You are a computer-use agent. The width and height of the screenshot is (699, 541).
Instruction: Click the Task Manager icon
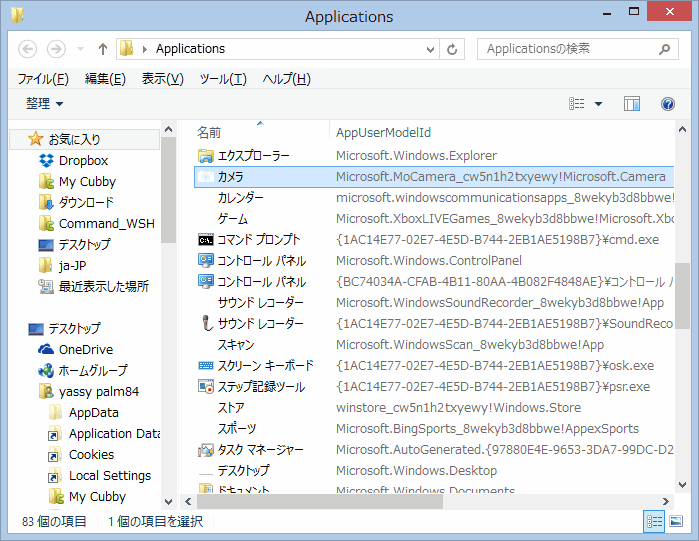pyautogui.click(x=206, y=450)
